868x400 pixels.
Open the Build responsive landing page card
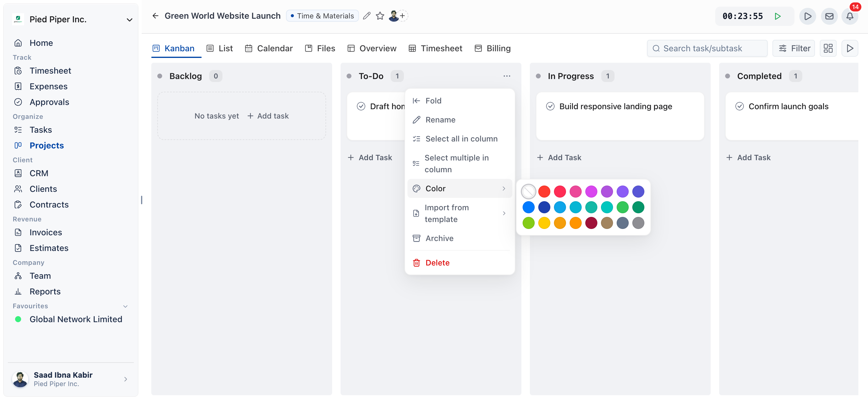620,116
